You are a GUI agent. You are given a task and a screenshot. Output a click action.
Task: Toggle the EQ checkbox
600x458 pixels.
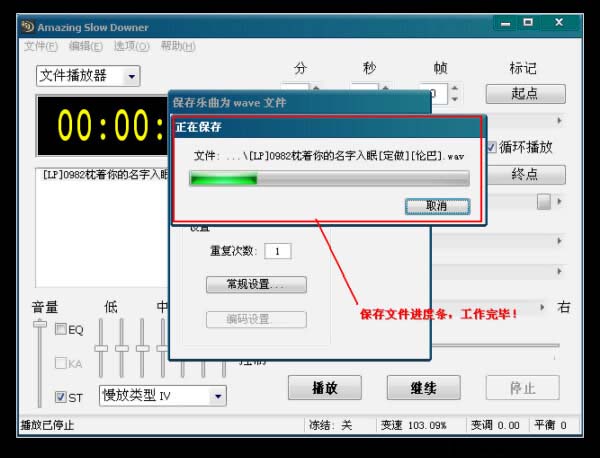click(61, 329)
